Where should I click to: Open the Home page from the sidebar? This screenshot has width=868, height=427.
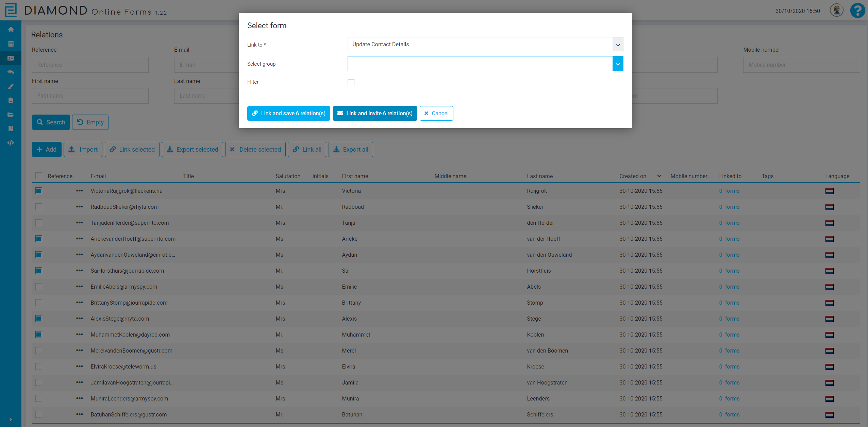point(11,30)
